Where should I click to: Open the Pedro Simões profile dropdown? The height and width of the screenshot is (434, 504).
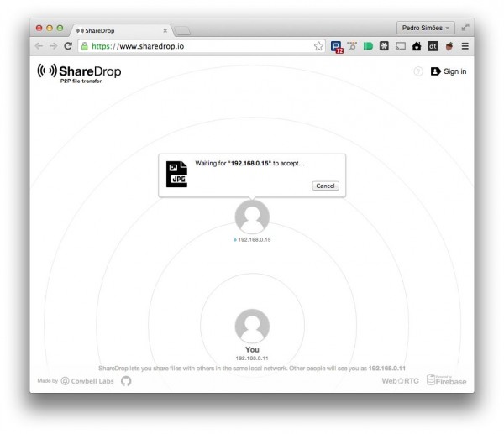[x=426, y=28]
